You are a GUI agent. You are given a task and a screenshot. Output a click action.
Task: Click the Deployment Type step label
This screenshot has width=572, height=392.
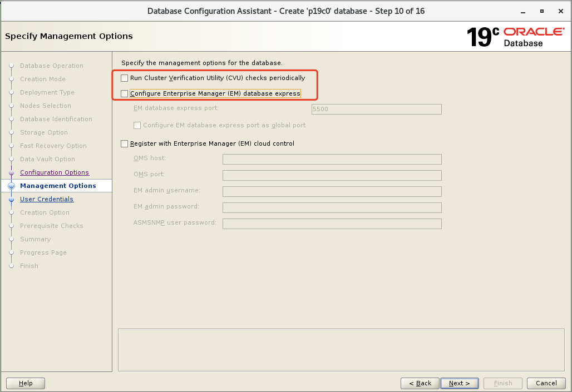tap(47, 92)
